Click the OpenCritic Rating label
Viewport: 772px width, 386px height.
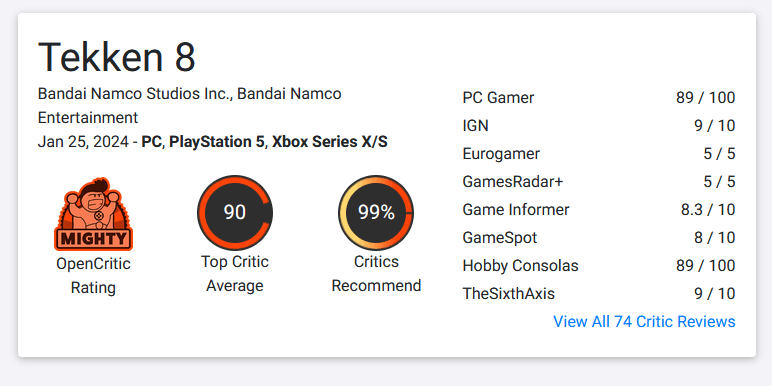pyautogui.click(x=93, y=276)
